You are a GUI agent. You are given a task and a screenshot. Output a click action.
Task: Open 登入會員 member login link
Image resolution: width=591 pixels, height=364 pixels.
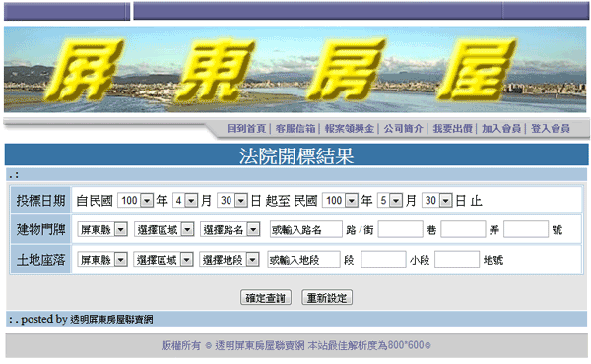551,129
